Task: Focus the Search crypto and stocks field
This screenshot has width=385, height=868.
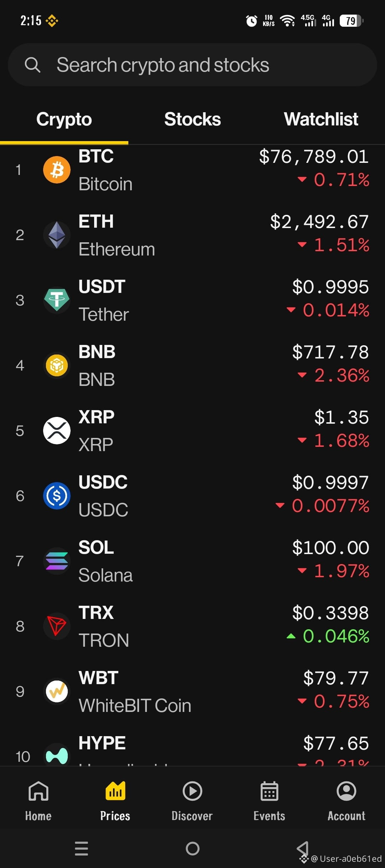Action: [192, 65]
